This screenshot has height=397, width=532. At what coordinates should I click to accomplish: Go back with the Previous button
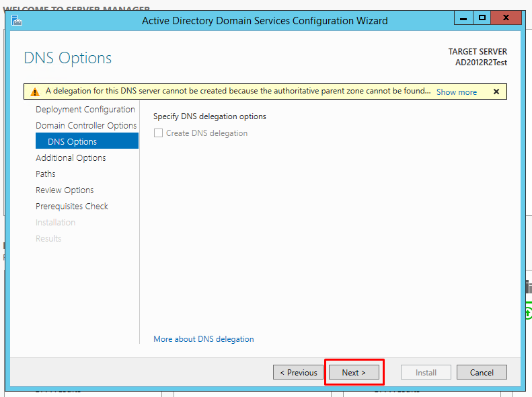click(298, 372)
